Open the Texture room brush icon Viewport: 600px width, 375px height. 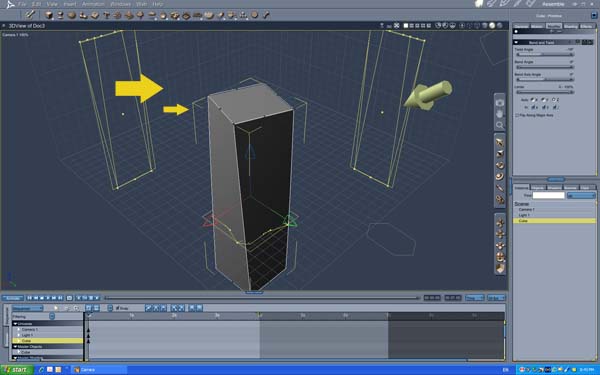coord(518,4)
